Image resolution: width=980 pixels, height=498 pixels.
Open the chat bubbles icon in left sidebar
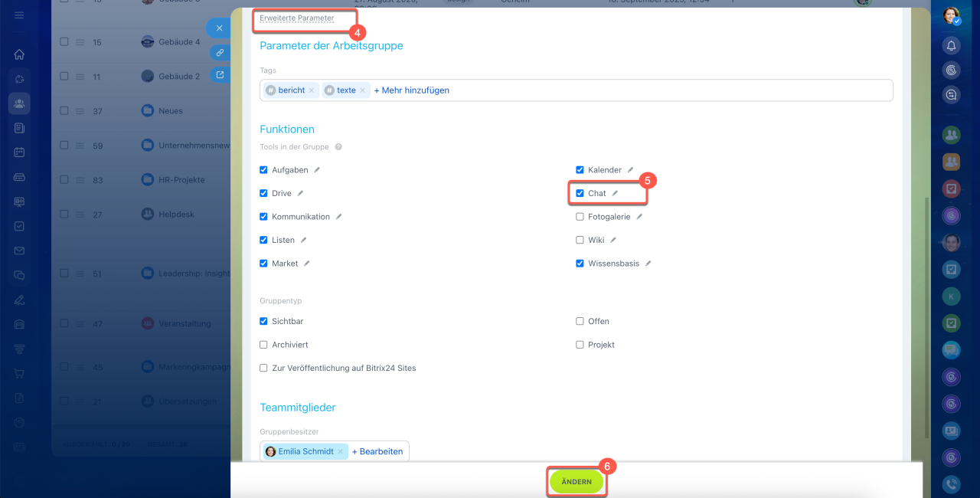click(x=19, y=275)
